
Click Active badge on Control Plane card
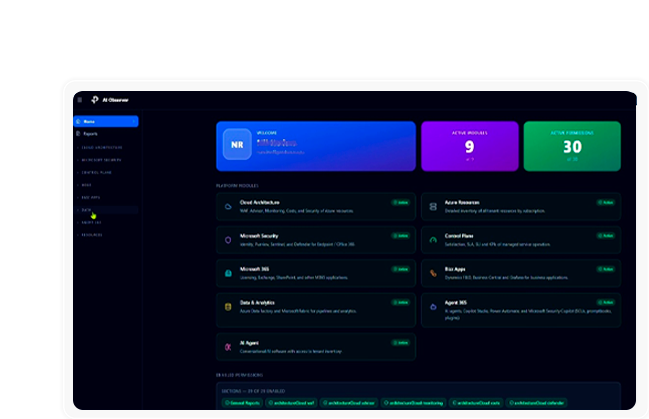coord(606,236)
